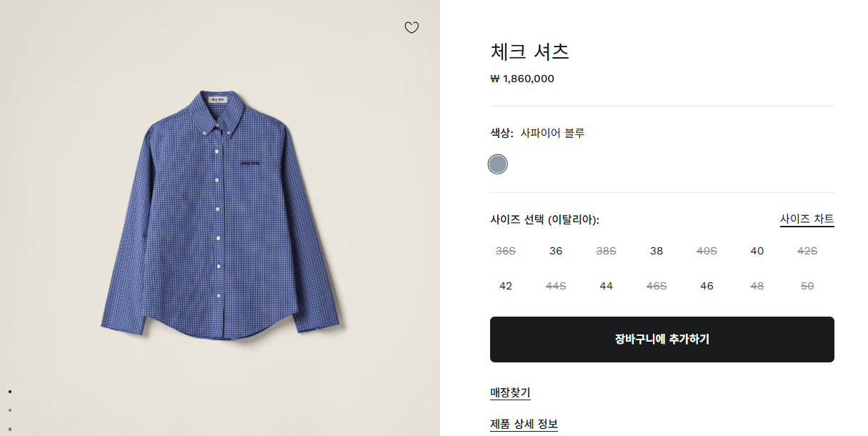Click the sold-out size 38S
Viewport: 868px width, 436px height.
tap(607, 251)
